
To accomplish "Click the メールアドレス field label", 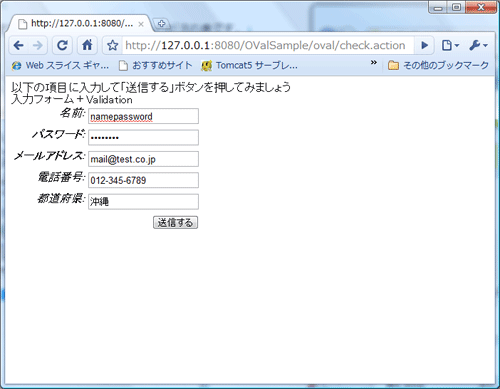I will 50,156.
